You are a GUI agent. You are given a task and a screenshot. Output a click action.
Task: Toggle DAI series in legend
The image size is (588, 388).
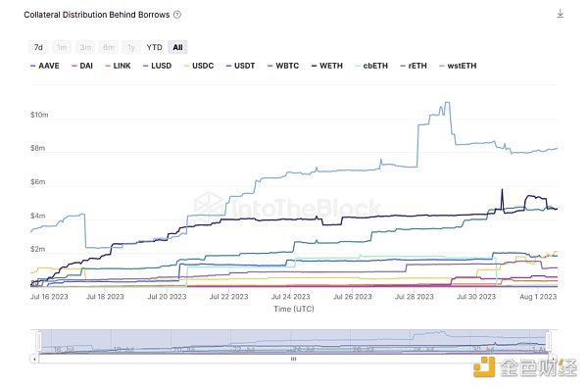point(82,66)
